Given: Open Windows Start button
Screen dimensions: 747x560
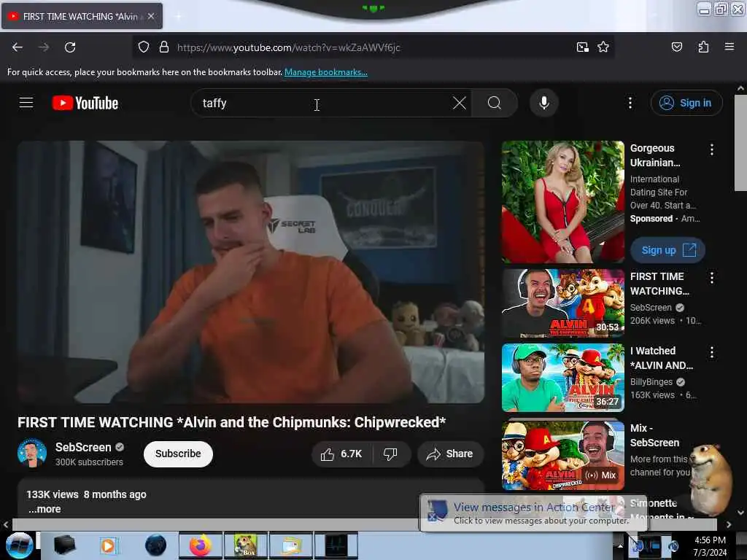Looking at the screenshot, I should [18, 545].
